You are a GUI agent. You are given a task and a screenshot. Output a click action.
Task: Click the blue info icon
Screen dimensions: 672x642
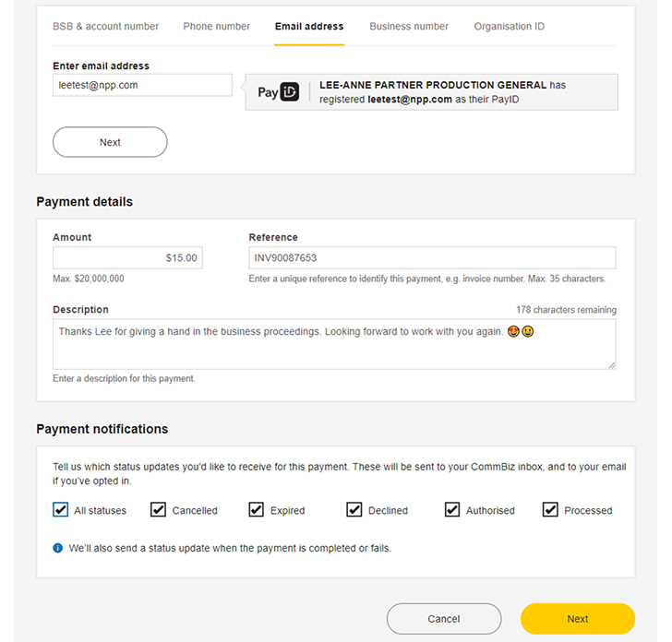[x=58, y=548]
